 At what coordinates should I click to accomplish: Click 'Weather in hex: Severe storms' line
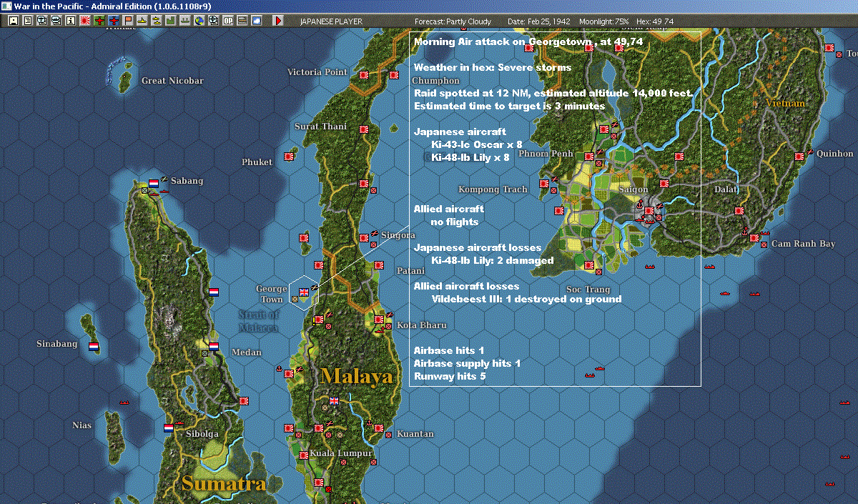pyautogui.click(x=493, y=67)
